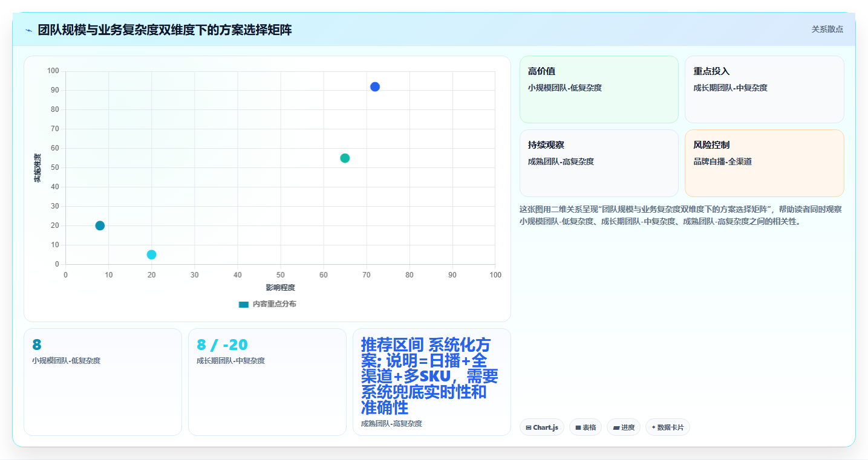
Task: Click the 表格 tag chip
Action: tap(586, 427)
